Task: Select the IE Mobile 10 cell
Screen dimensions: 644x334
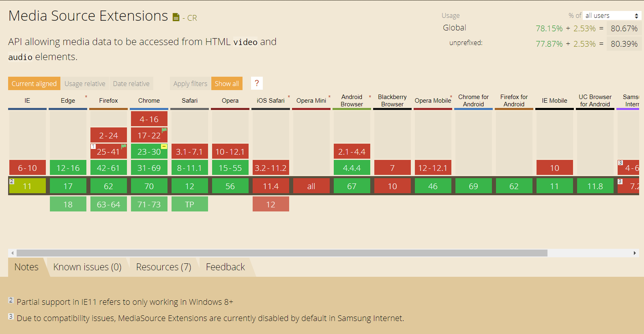Action: point(555,168)
